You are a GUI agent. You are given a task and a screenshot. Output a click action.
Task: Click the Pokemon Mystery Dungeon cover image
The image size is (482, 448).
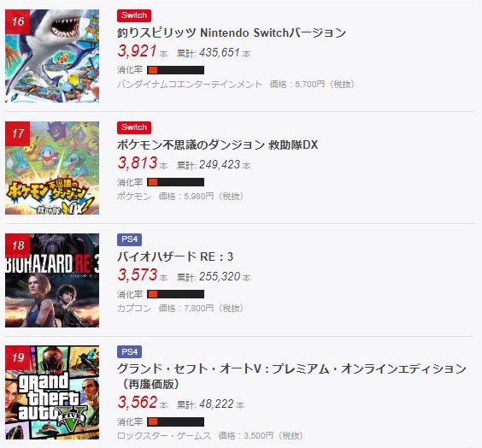pos(52,168)
